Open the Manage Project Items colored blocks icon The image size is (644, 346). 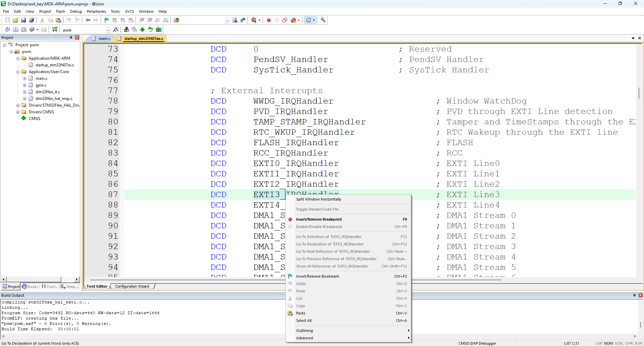tap(126, 30)
